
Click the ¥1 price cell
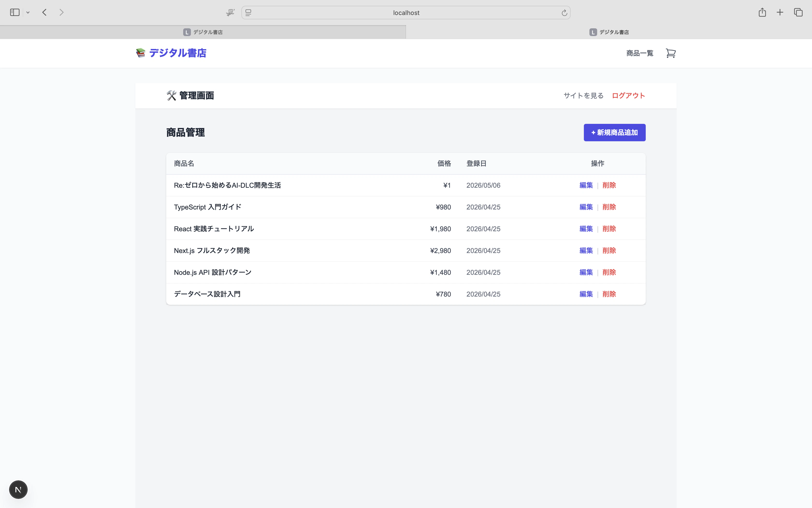pos(447,186)
